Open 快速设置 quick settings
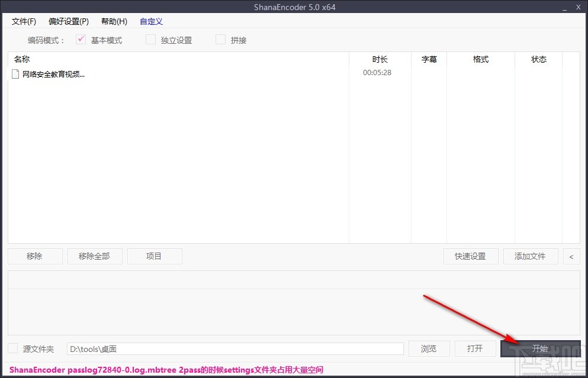 [471, 256]
